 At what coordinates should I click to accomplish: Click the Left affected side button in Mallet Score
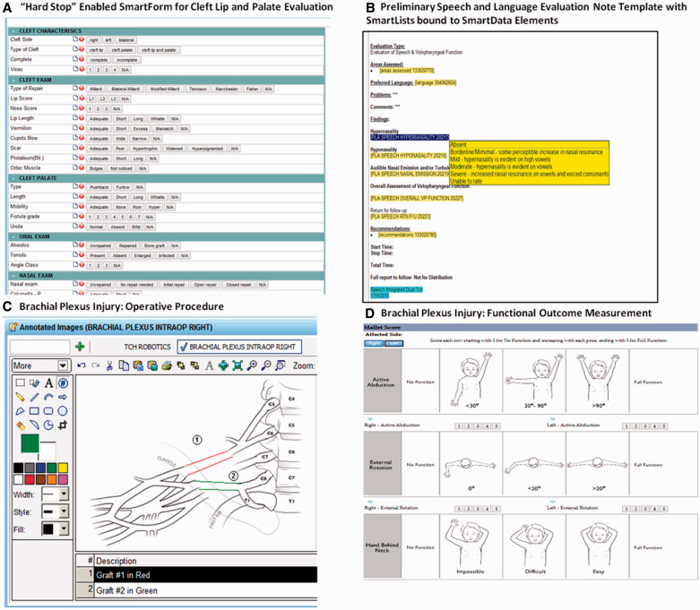tap(393, 343)
